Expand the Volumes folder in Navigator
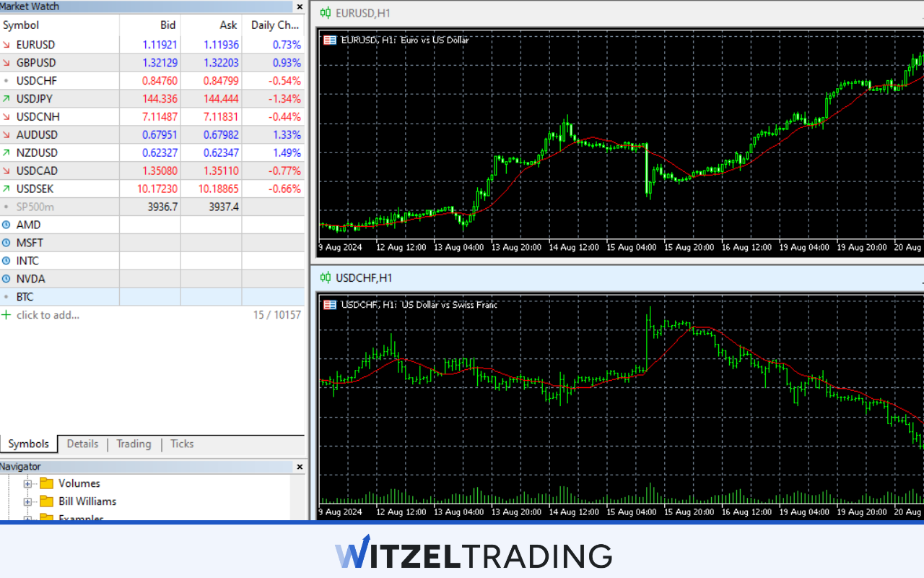 click(27, 483)
